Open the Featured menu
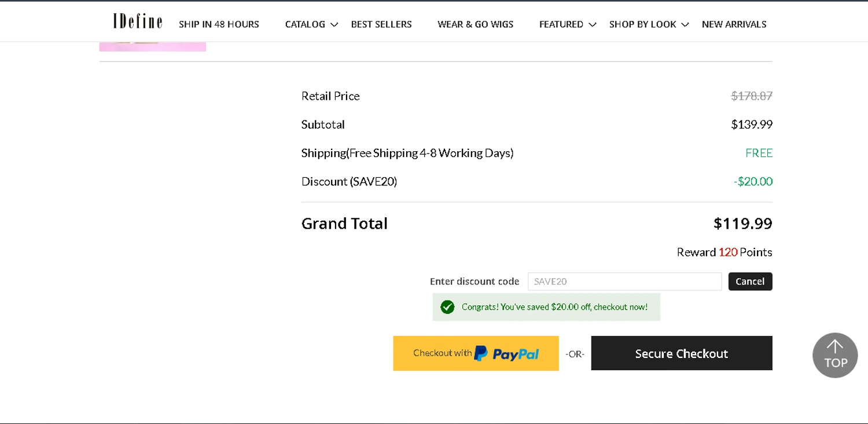This screenshot has width=868, height=424. (x=561, y=24)
